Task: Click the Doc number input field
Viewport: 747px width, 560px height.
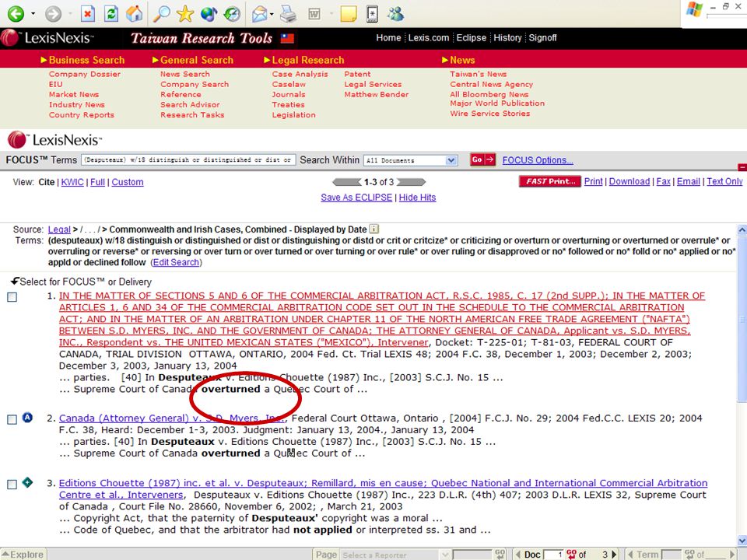Action: tap(553, 555)
